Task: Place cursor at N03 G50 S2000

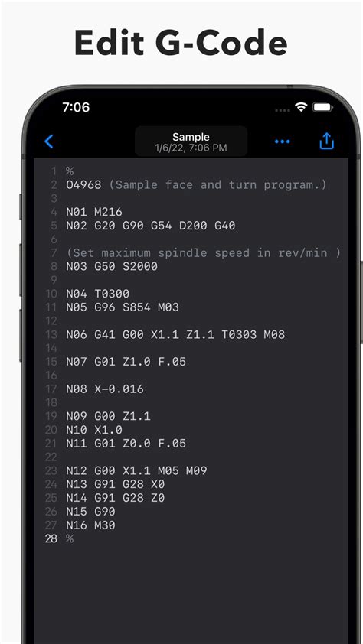Action: click(112, 267)
